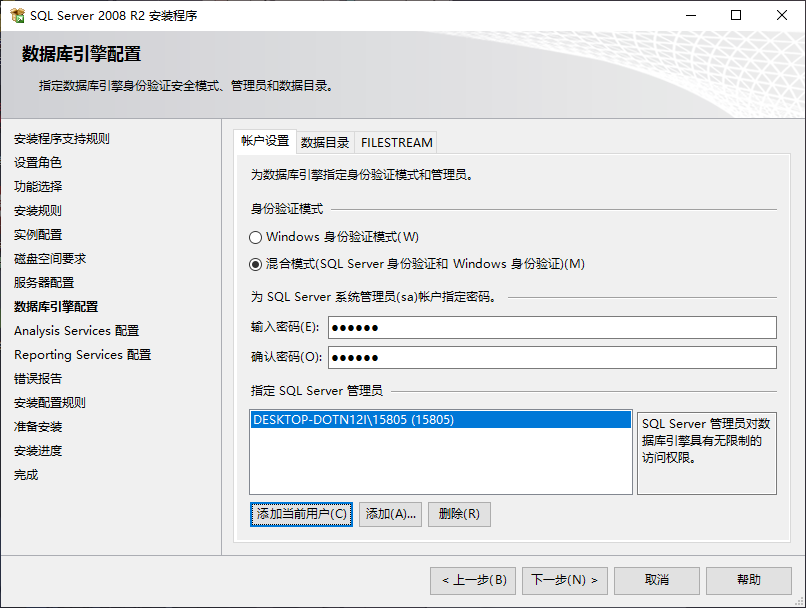Click the SQL Server installer title bar icon
The height and width of the screenshot is (608, 806).
click(17, 15)
